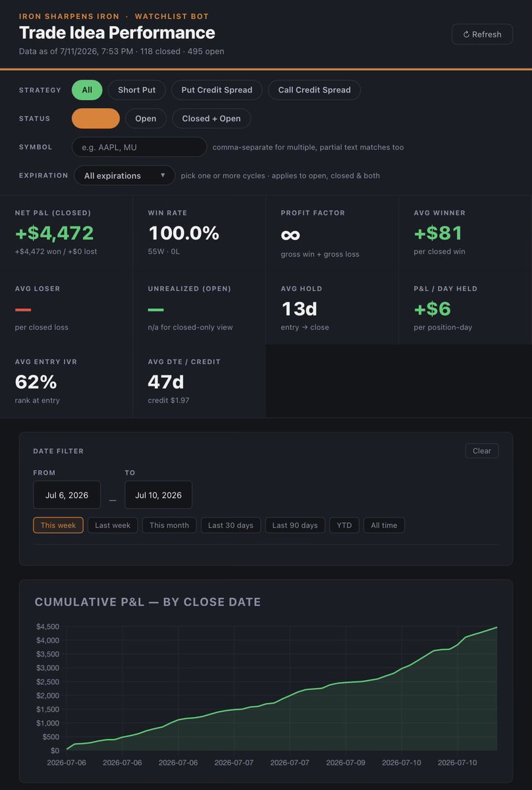Click the Net P&L value +$4,472
The height and width of the screenshot is (790, 532).
click(x=55, y=233)
